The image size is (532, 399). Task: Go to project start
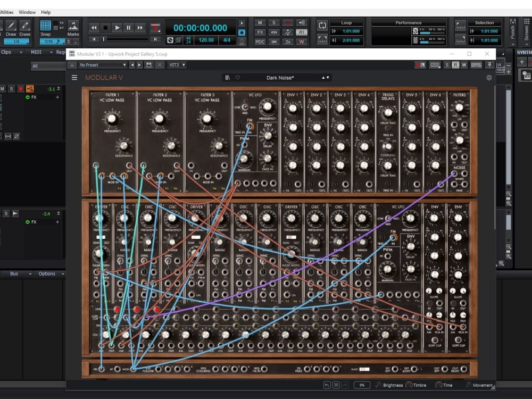tap(94, 39)
